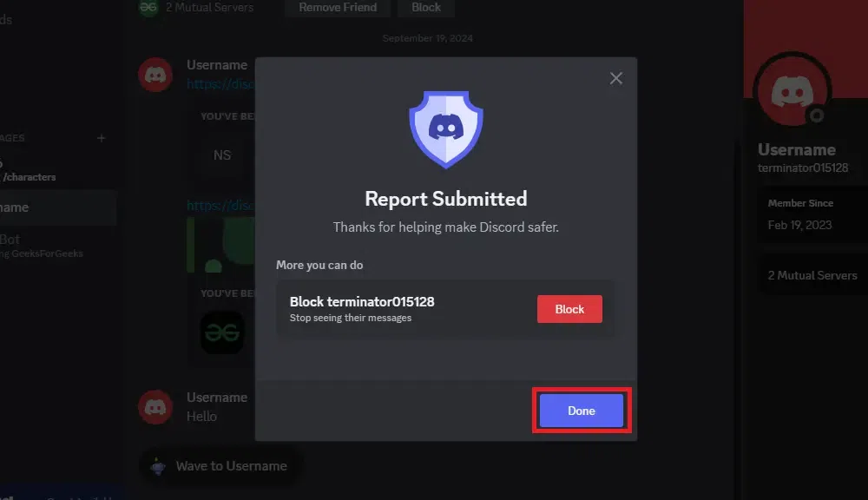The height and width of the screenshot is (500, 868).
Task: Close the Report Submitted dialog with X
Action: click(615, 78)
